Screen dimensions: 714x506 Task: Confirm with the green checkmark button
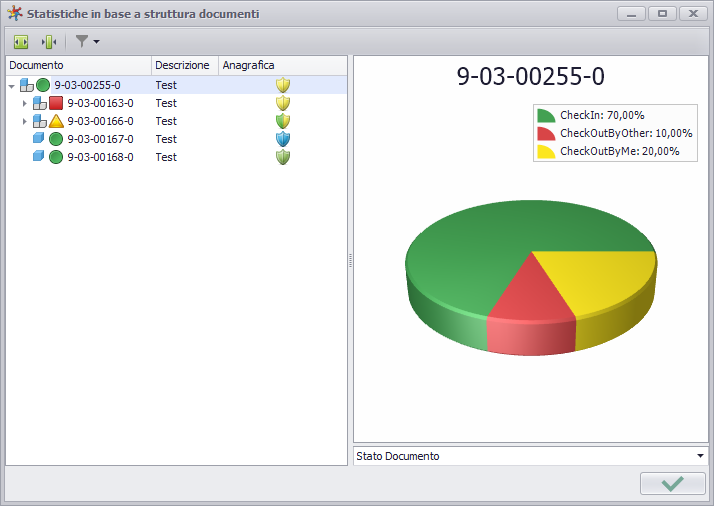pyautogui.click(x=673, y=484)
